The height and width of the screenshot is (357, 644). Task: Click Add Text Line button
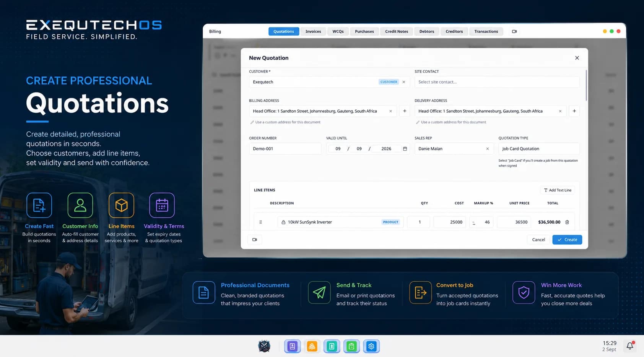(558, 190)
